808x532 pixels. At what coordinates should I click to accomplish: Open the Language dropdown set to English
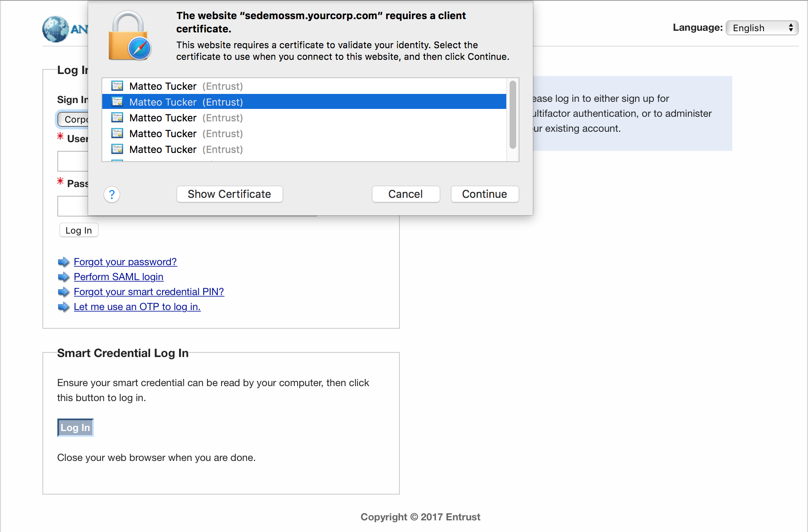pyautogui.click(x=762, y=28)
